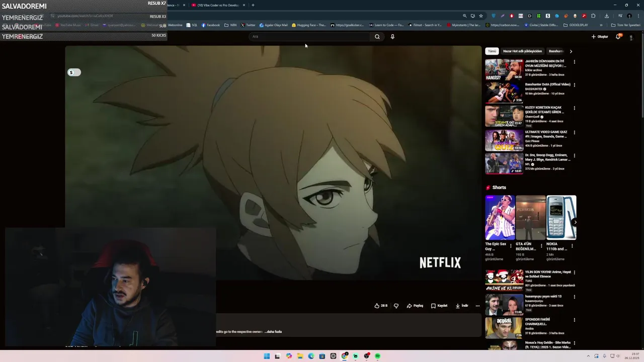Open browser extensions puzzle icon
The image size is (644, 362).
(x=593, y=16)
